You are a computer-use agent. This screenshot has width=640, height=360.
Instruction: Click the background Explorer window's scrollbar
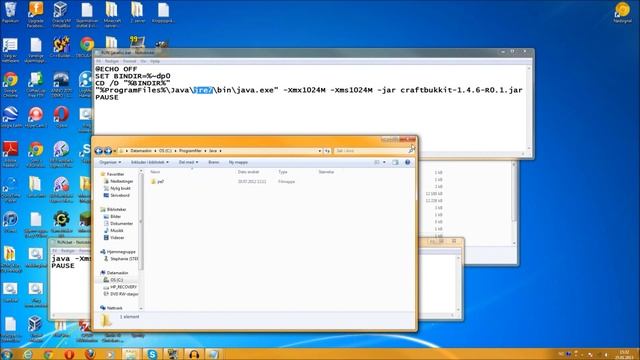[x=514, y=203]
